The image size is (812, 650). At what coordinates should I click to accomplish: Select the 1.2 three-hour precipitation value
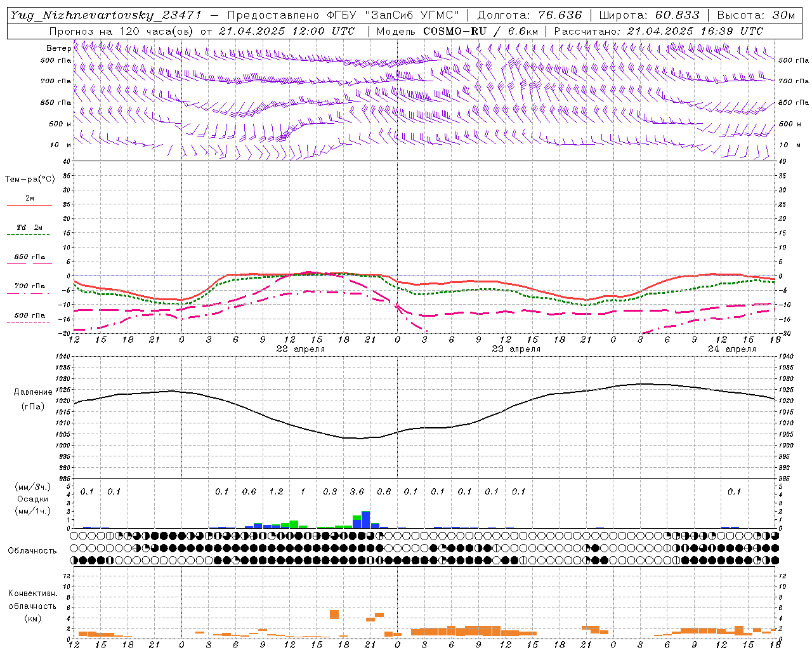[276, 492]
